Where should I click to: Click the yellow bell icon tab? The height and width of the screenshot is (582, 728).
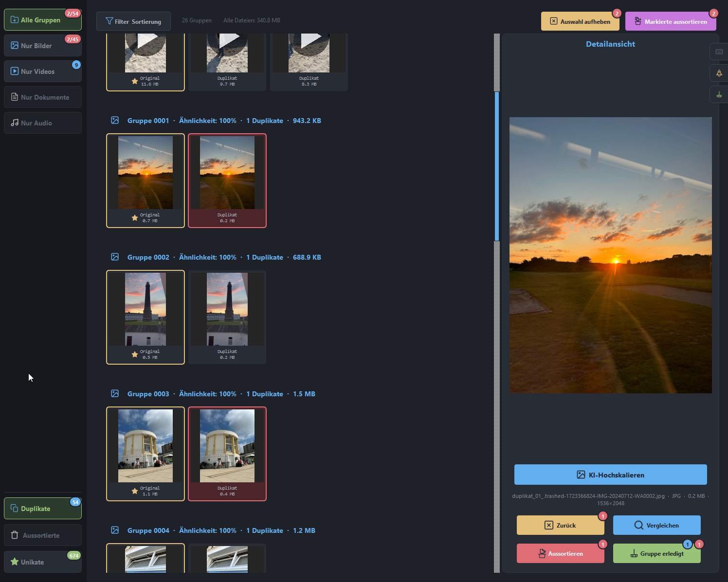click(719, 73)
